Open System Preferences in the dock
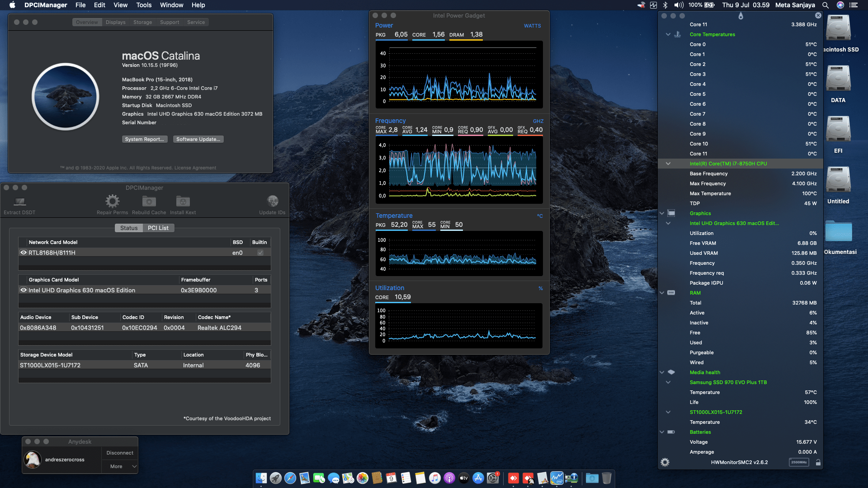 pyautogui.click(x=493, y=478)
